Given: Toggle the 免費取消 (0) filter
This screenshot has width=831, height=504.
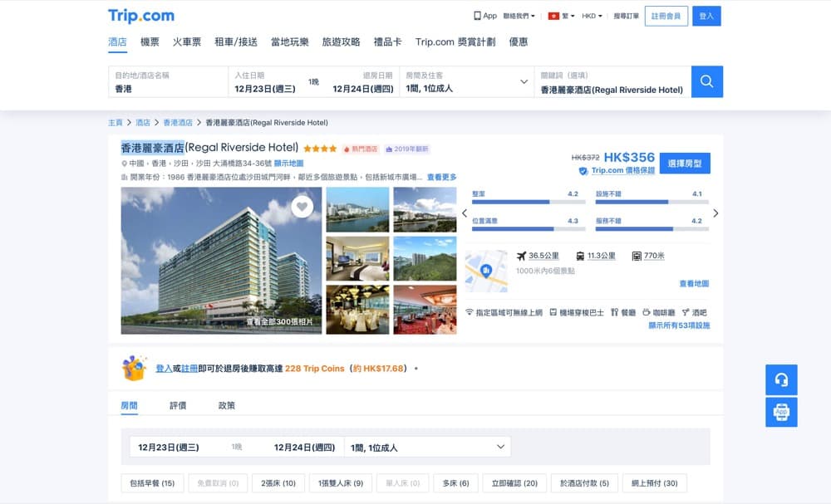Looking at the screenshot, I should tap(218, 483).
